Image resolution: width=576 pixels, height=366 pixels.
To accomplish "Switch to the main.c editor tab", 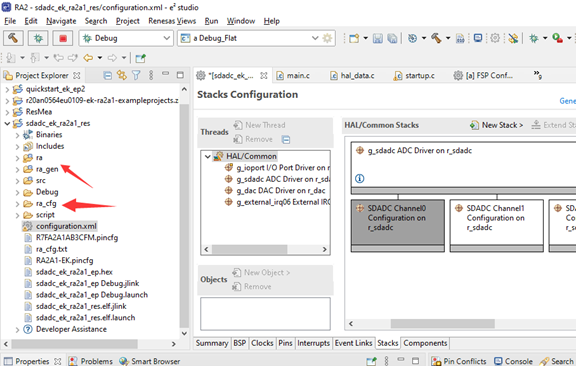I will coord(293,76).
